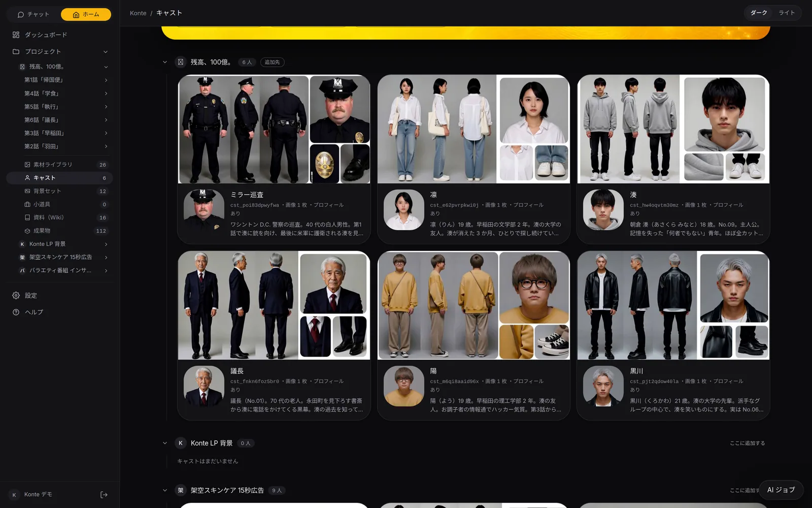Collapse the Konte LP 背景 cast group

click(165, 443)
